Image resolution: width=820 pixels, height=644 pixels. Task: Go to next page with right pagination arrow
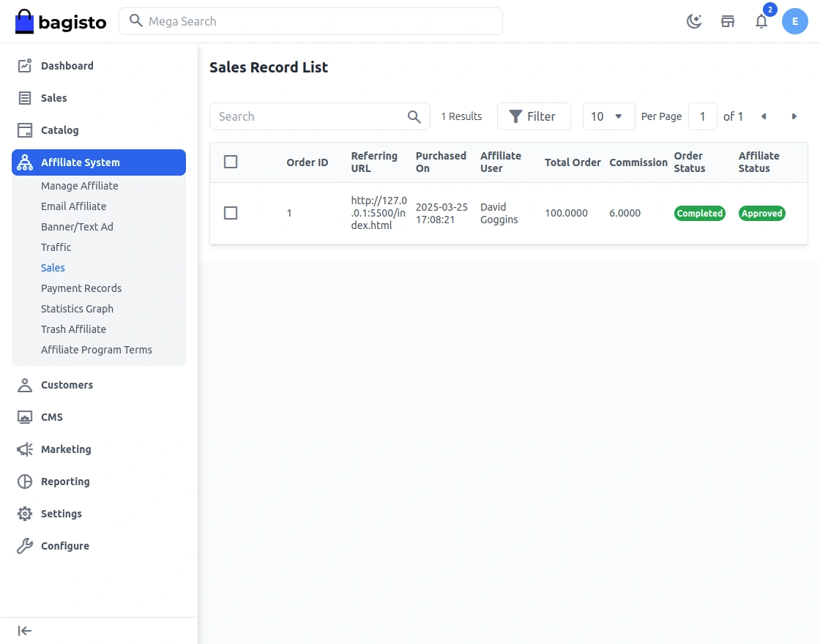[794, 116]
